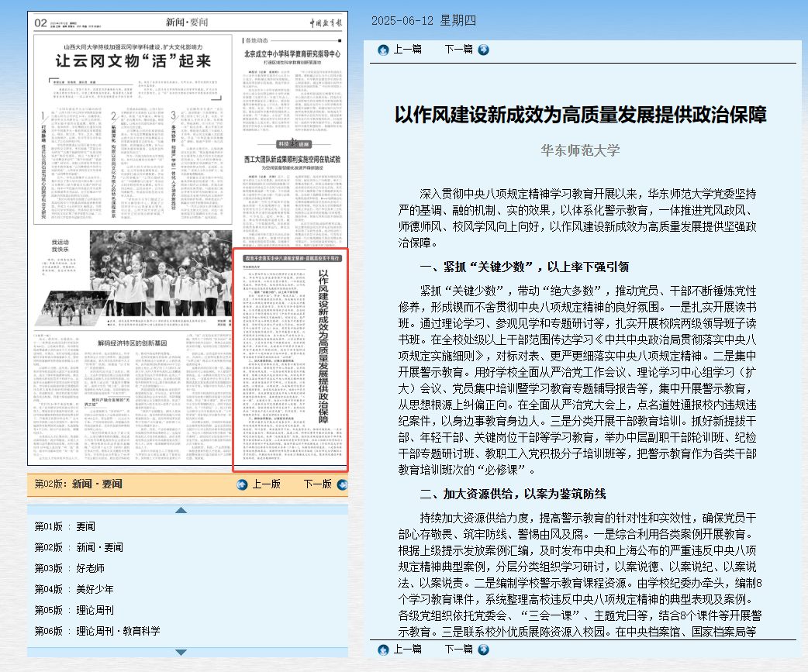Click the bottom 下一篇 arrow icon
The image size is (808, 672).
[x=484, y=649]
